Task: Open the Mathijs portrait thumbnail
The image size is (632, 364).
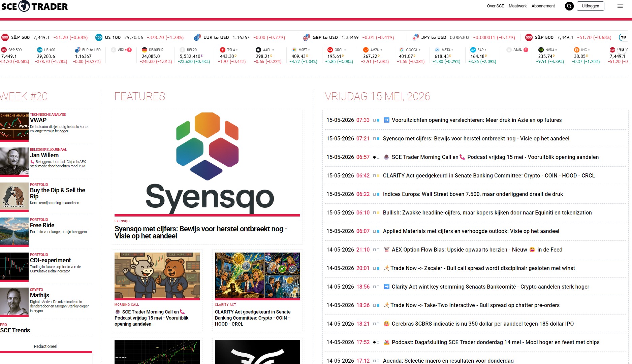Action: (x=14, y=302)
